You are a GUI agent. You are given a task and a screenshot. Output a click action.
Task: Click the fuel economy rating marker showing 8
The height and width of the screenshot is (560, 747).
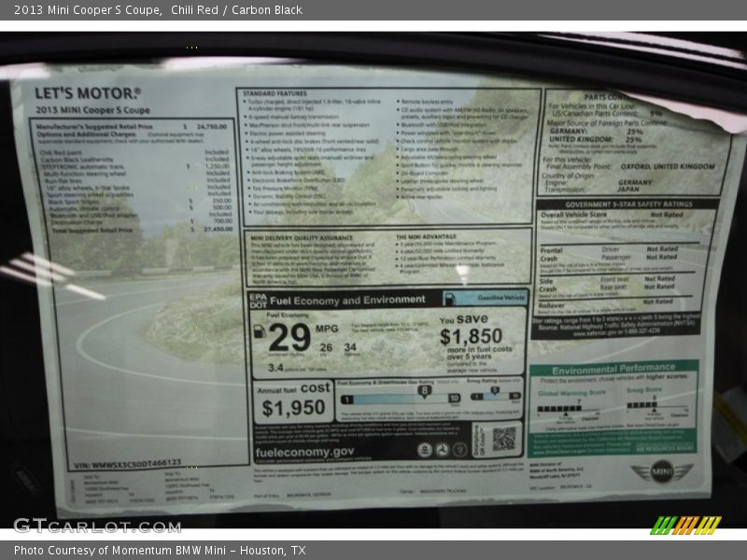424,391
